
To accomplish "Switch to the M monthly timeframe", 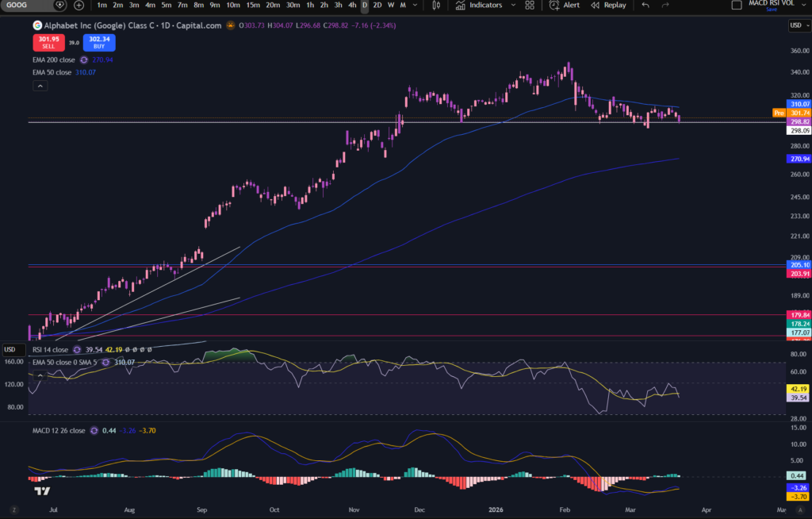I will point(403,6).
